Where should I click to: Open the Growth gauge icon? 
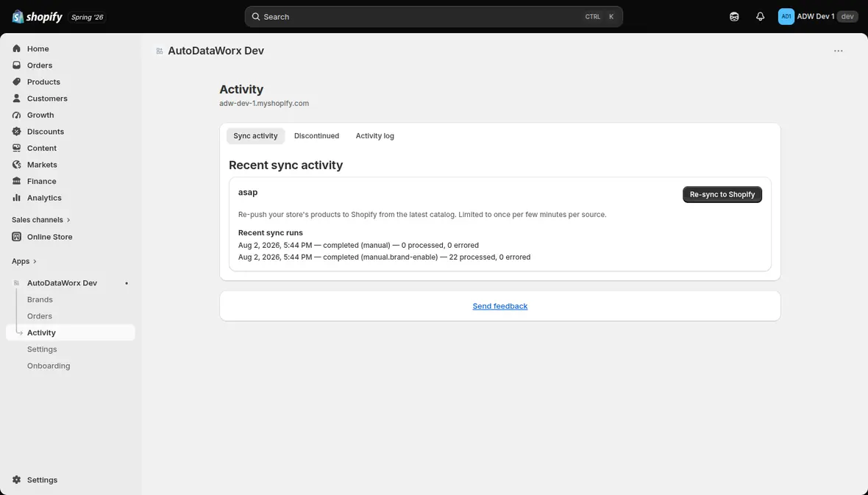click(17, 115)
